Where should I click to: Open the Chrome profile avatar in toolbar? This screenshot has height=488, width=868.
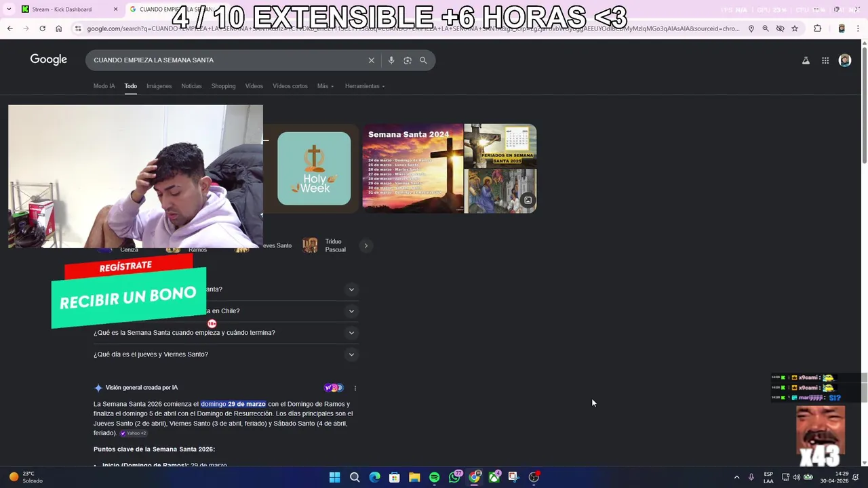coord(842,28)
